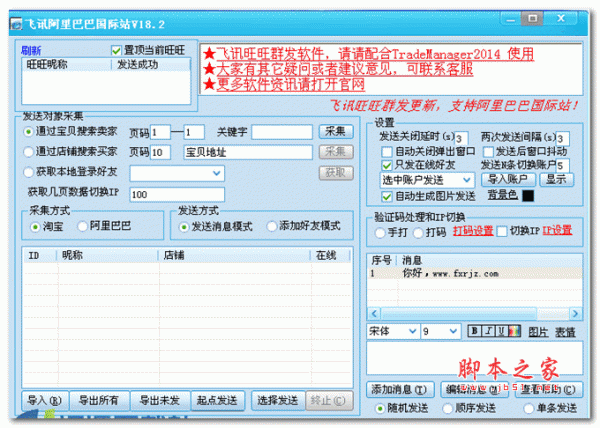Toggle 发送后窗口抖动 checkbox
Viewport: 600px width, 428px height.
click(x=488, y=152)
